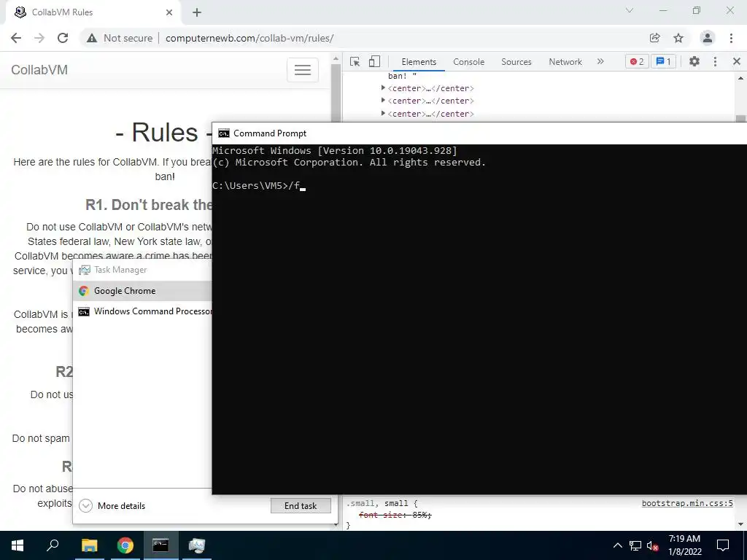Click the Chrome forward arrow
The width and height of the screenshot is (747, 560).
click(x=39, y=38)
